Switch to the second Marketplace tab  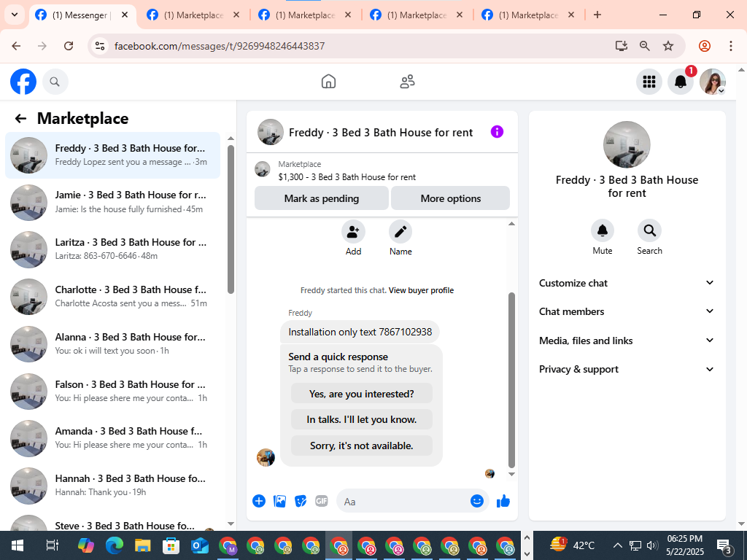click(305, 15)
